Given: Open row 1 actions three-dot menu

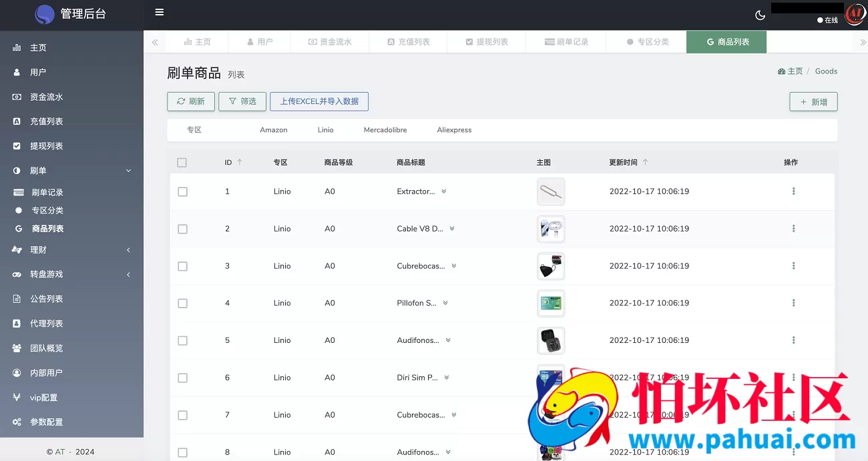Looking at the screenshot, I should 793,191.
